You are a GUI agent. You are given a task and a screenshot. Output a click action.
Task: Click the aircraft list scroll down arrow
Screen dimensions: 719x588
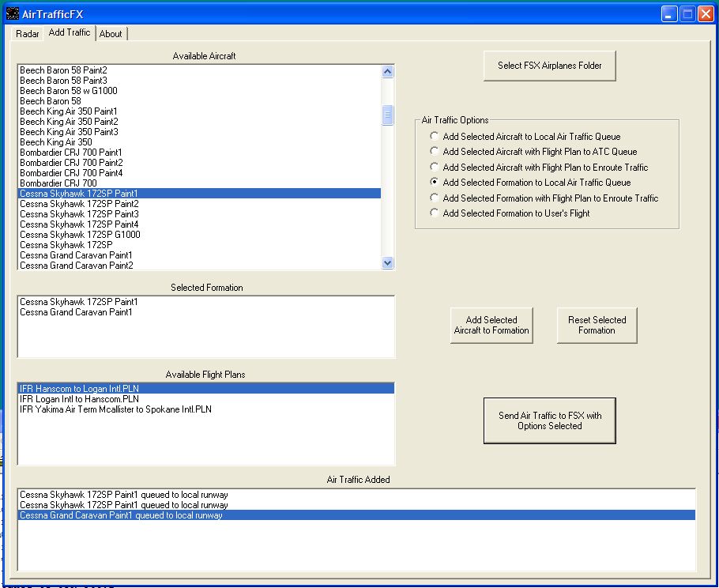click(387, 263)
